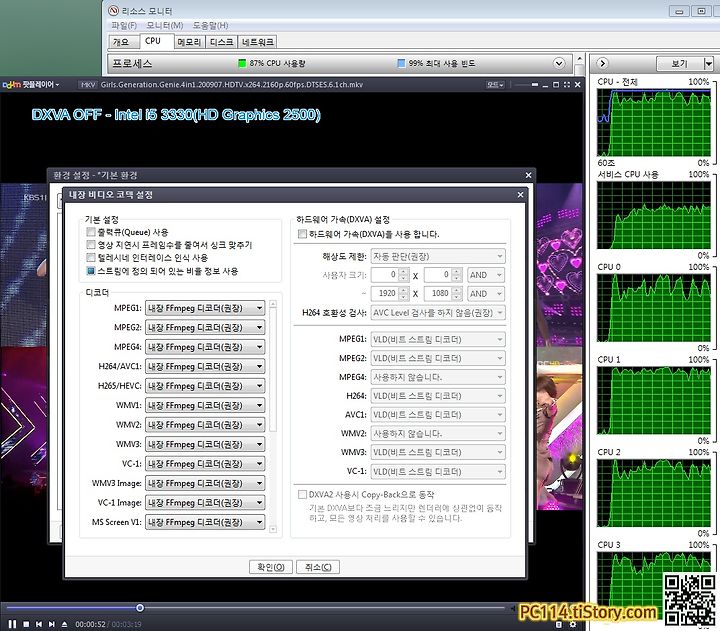Open WMV2 decoder dropdown
This screenshot has height=631, width=720.
205,425
